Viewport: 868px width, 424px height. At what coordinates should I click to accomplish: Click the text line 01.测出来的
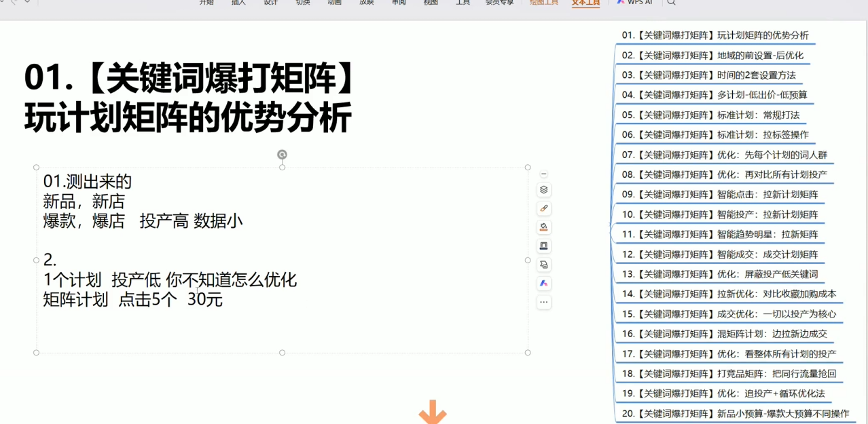(x=87, y=182)
